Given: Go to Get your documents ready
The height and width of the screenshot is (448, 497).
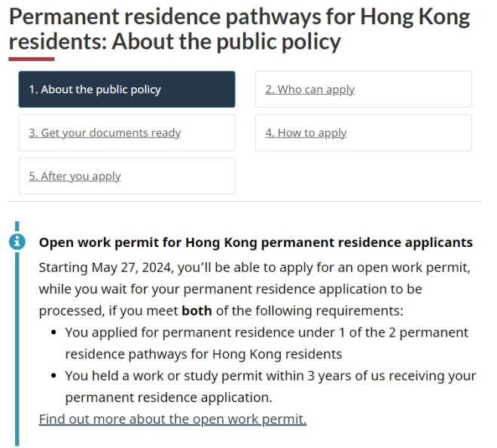Looking at the screenshot, I should [127, 133].
